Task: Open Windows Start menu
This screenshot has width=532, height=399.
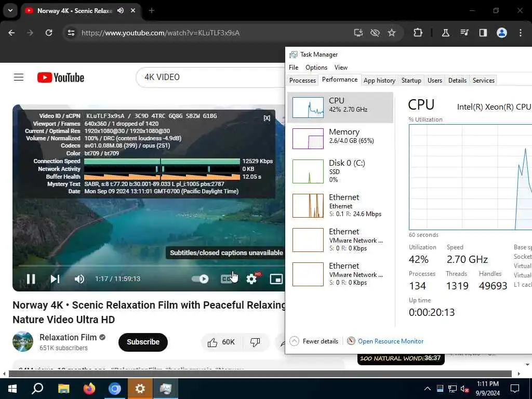Action: tap(12, 389)
